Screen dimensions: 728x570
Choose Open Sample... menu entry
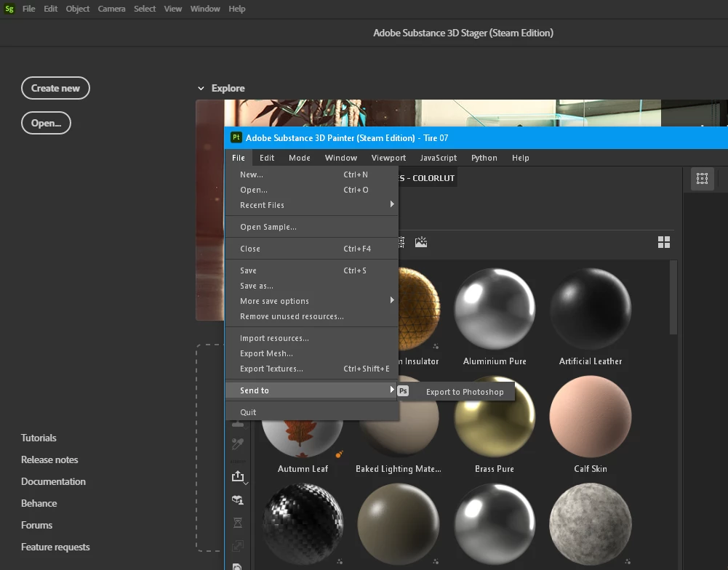click(311, 227)
